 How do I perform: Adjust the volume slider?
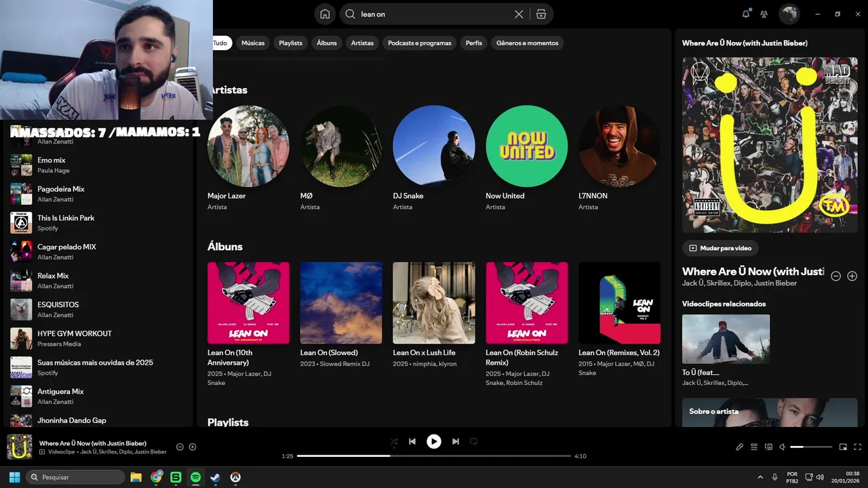pos(811,447)
